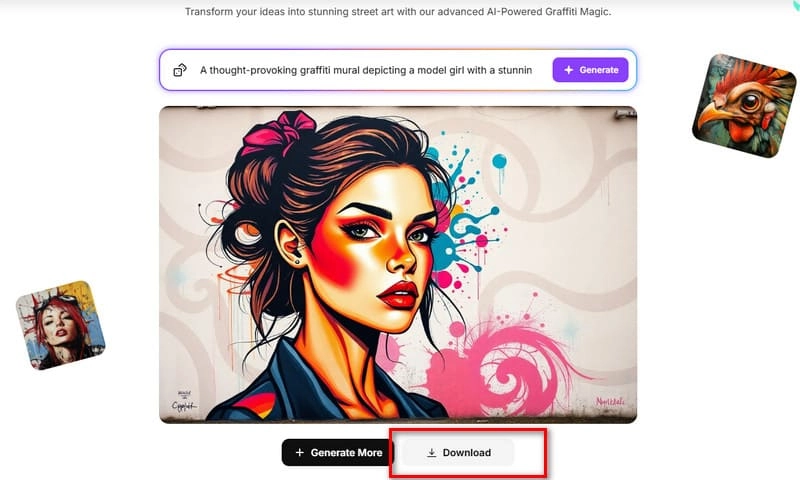Click the woman's face in generated mural

pyautogui.click(x=378, y=245)
